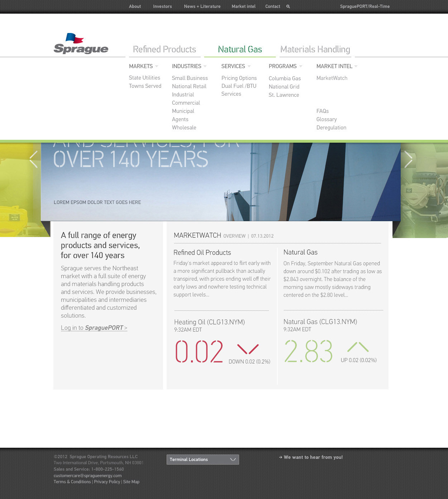Click Heating Oil (CLG13.NYM) title
448x499 pixels.
point(209,322)
